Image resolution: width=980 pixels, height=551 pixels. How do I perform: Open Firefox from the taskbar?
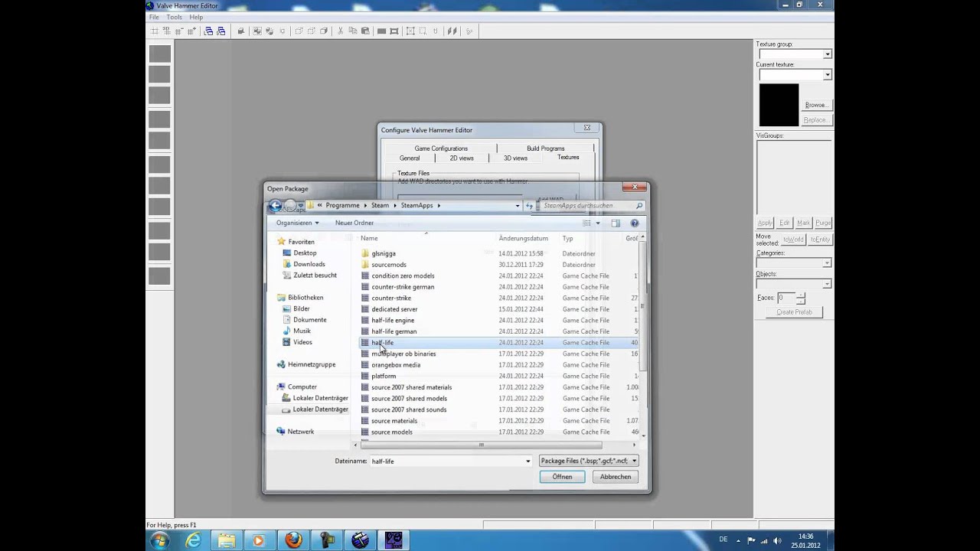click(294, 540)
